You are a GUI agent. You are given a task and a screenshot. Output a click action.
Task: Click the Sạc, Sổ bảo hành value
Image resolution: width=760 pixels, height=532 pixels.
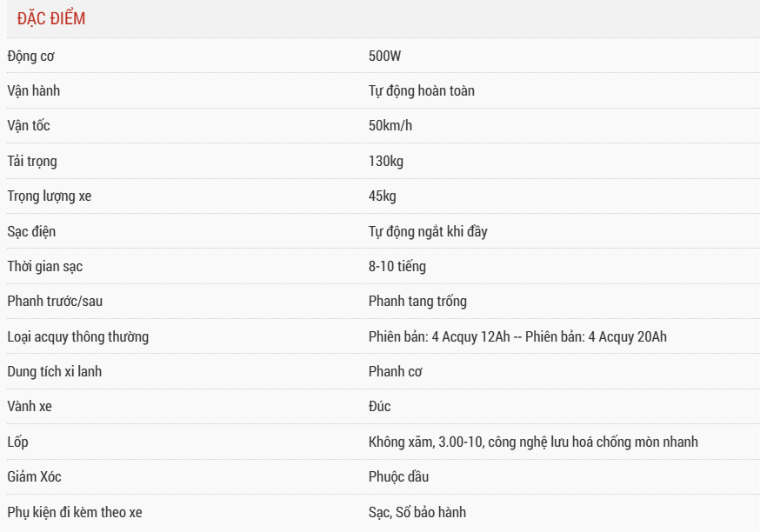pos(417,512)
